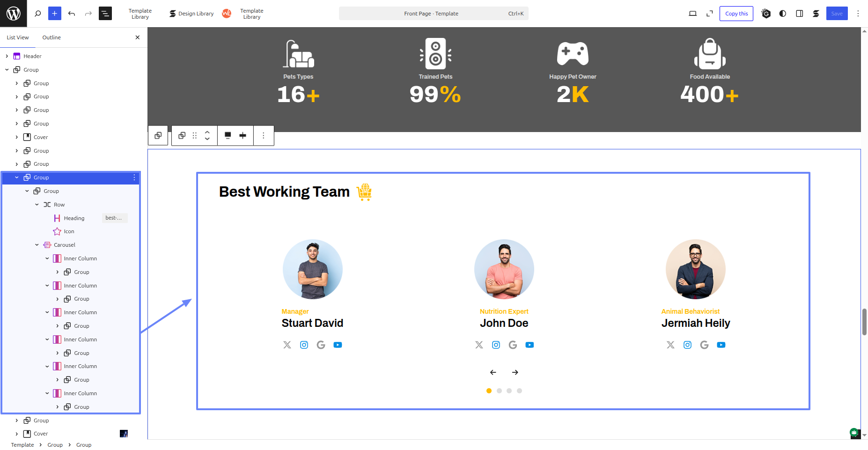Image resolution: width=868 pixels, height=450 pixels.
Task: Open the Design Library menu
Action: (191, 14)
